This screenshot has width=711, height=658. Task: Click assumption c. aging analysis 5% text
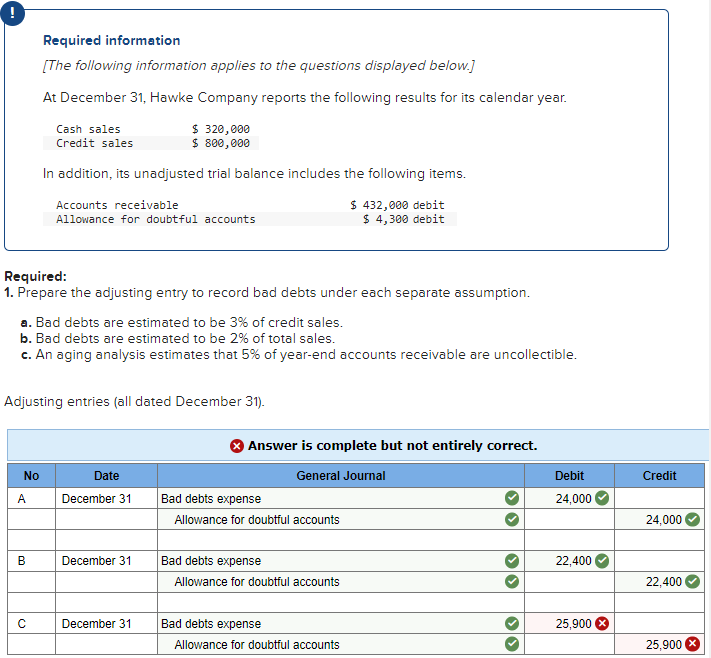tap(299, 355)
